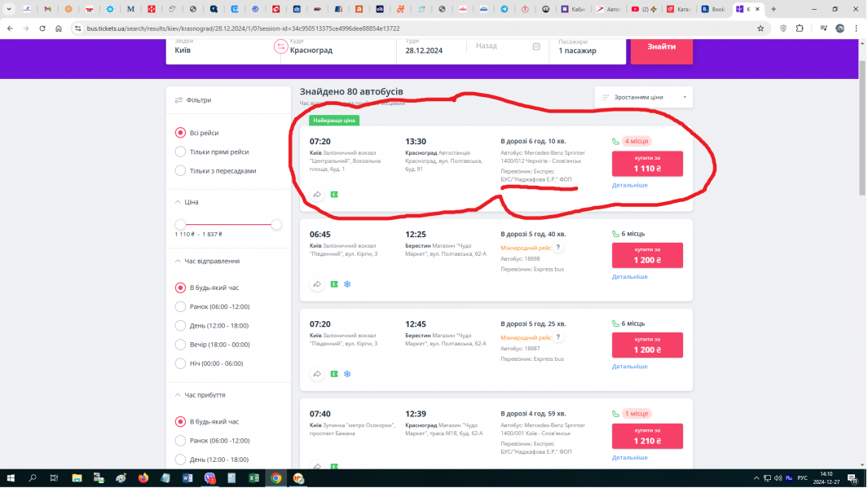This screenshot has height=497, width=868.
Task: Select the Тільки прямі рейси radio option
Action: click(x=181, y=152)
